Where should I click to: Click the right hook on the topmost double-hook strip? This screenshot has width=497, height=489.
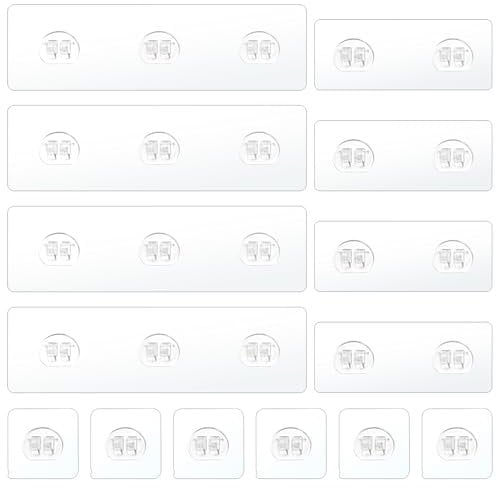tap(453, 55)
